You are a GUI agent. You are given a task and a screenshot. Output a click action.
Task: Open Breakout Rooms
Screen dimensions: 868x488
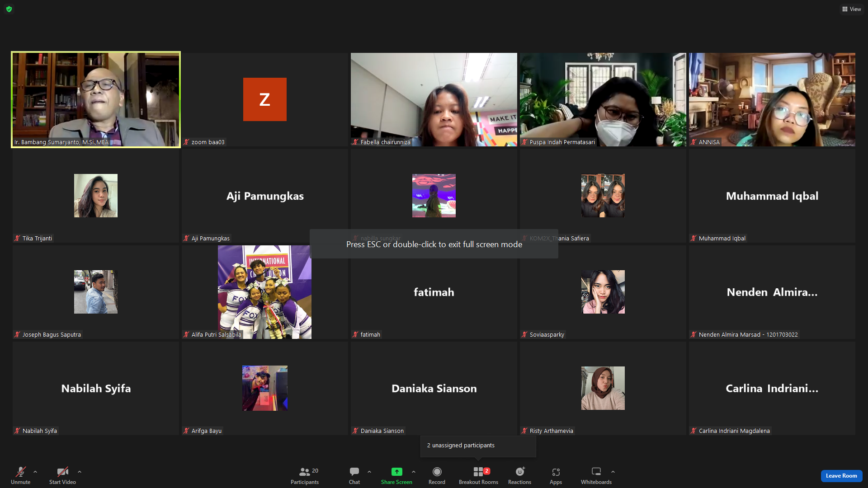[x=478, y=475]
